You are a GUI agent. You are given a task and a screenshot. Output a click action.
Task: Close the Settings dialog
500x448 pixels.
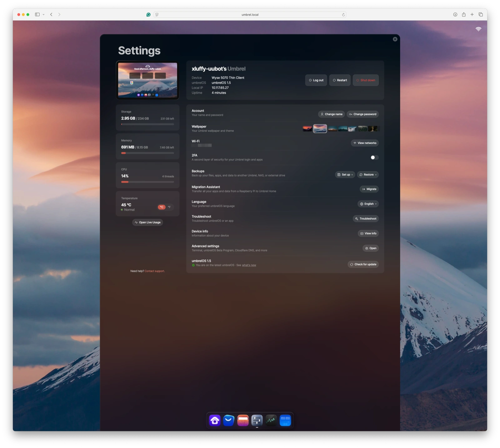point(395,39)
